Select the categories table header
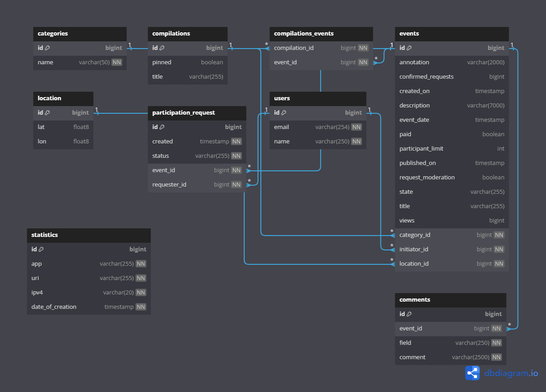Image resolution: width=546 pixels, height=392 pixels. [x=80, y=34]
